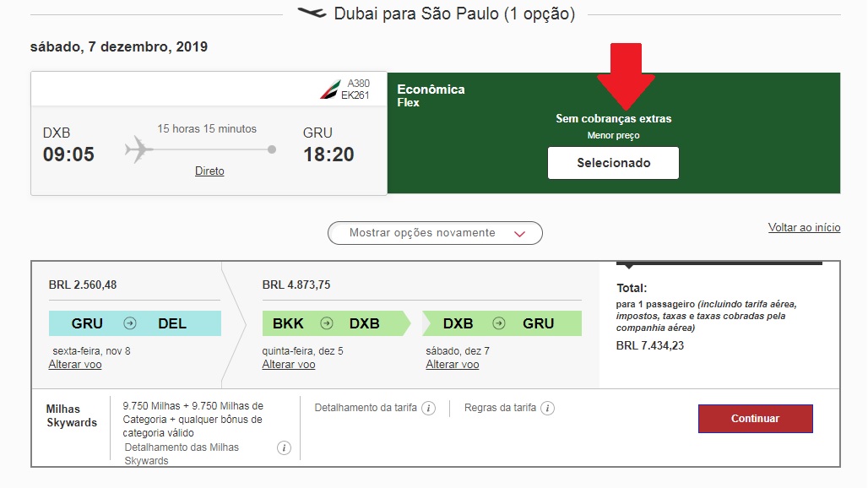The image size is (868, 488).
Task: Click the airplane icon beside the 09:05 departure
Action: pos(138,149)
